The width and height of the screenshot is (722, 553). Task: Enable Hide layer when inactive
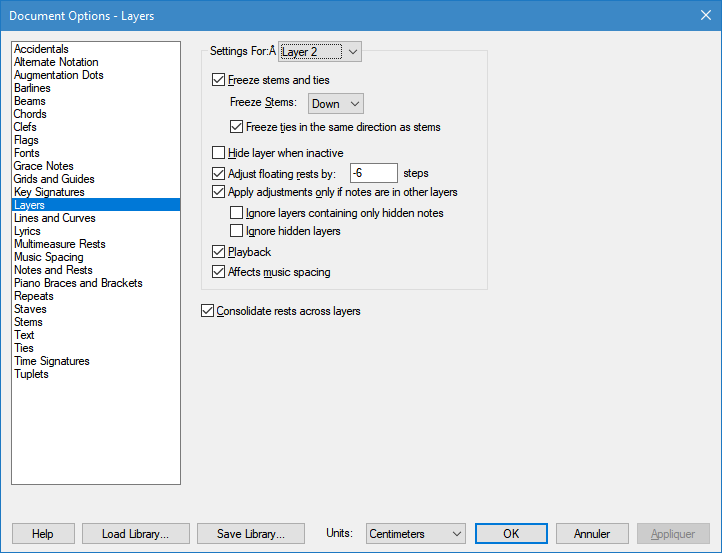[x=220, y=153]
